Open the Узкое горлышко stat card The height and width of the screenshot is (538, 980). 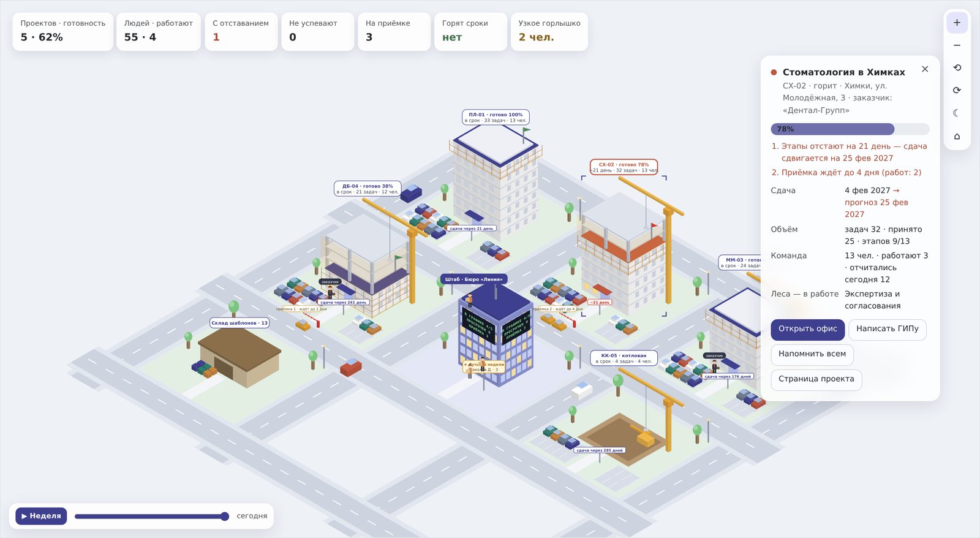click(x=549, y=31)
